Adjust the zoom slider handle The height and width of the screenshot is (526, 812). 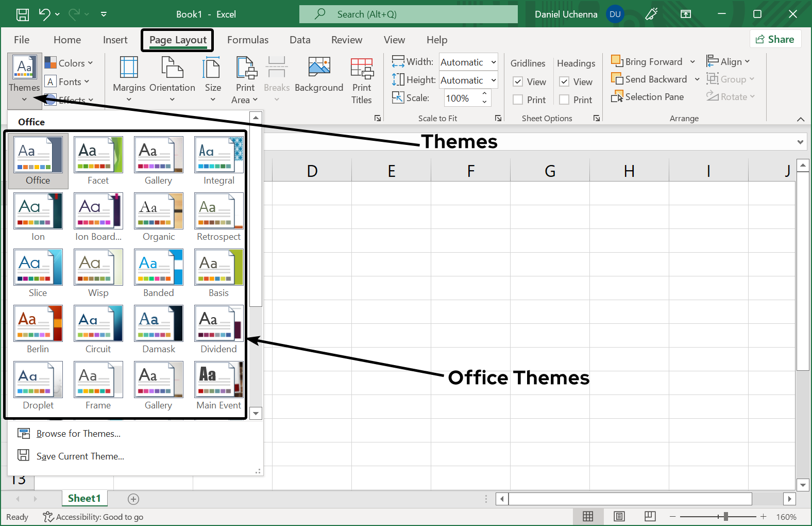(x=725, y=516)
